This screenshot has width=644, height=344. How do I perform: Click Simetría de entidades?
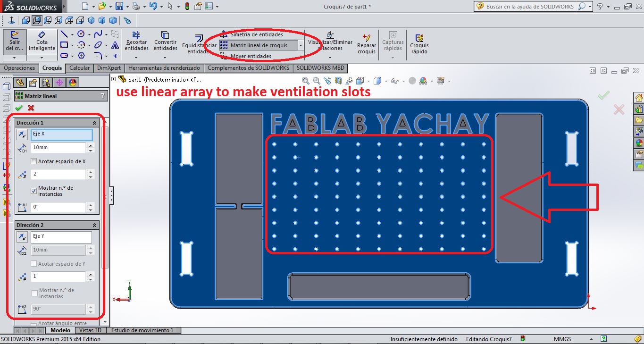(251, 34)
